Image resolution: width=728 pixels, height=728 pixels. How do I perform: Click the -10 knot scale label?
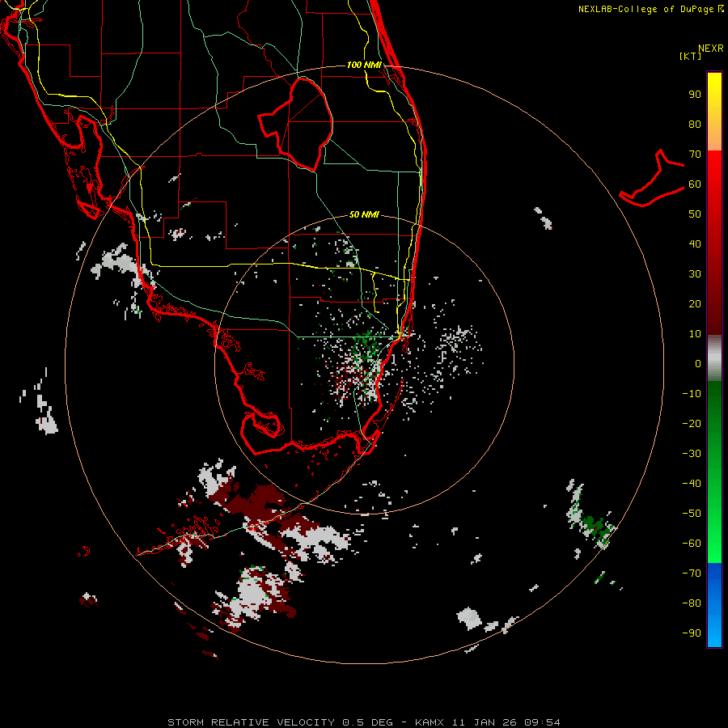tap(692, 394)
